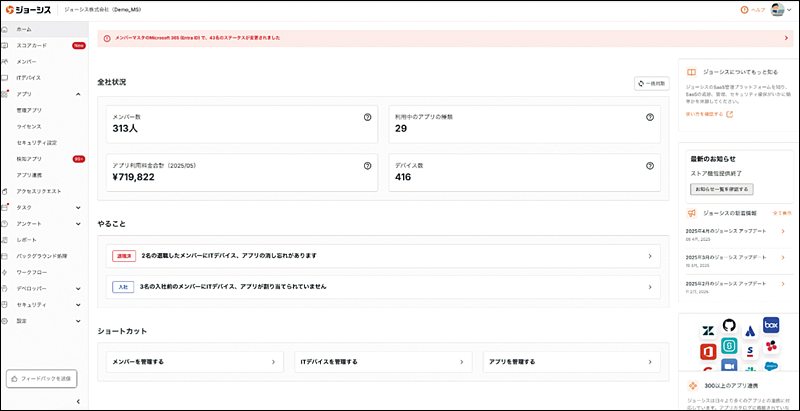Open 使い方を確認する external link

[x=709, y=114]
